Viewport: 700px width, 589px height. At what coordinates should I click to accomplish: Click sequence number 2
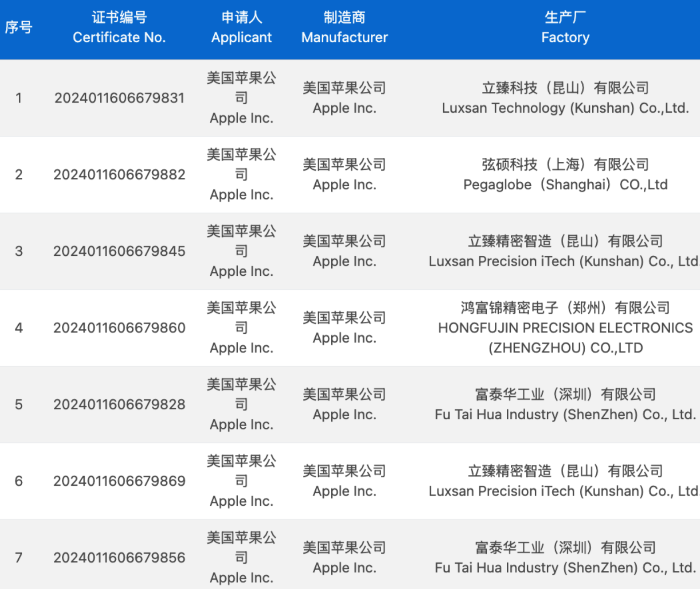(x=19, y=175)
